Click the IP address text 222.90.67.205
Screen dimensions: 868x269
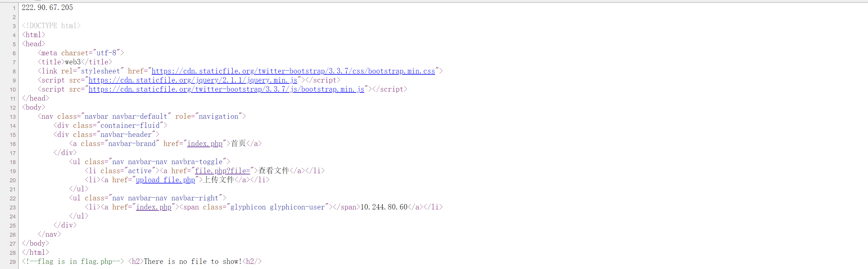coord(47,7)
